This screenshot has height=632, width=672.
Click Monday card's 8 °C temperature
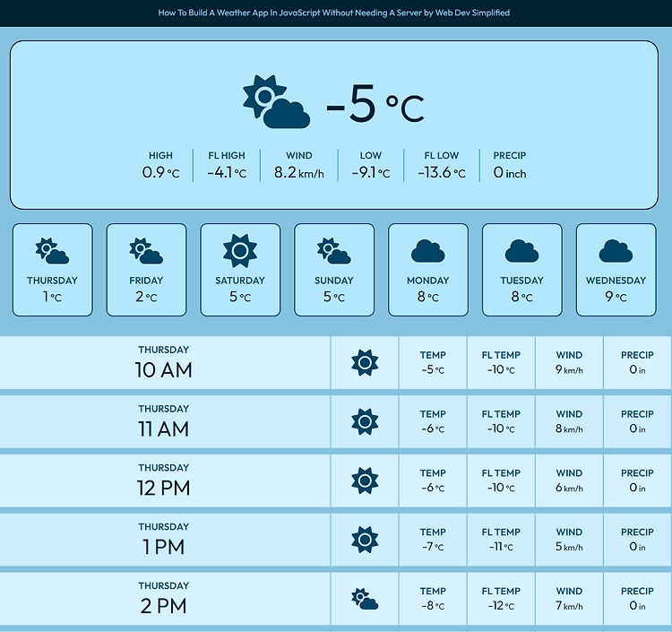427,297
